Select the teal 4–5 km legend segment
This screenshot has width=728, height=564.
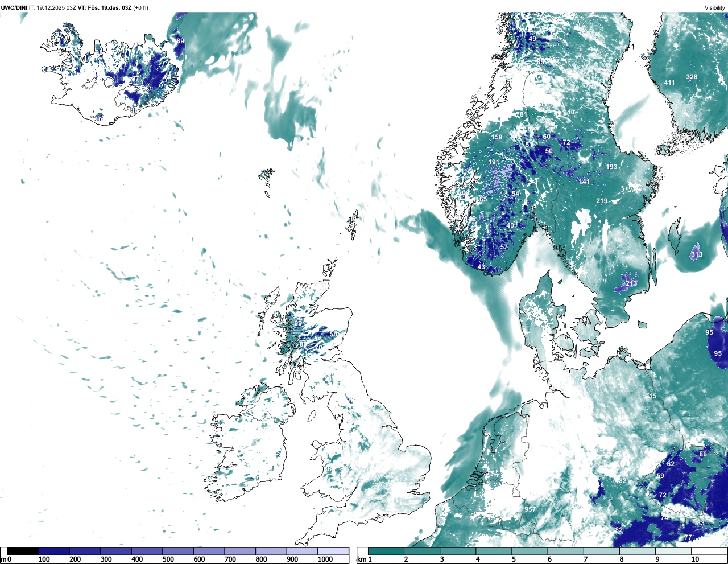pyautogui.click(x=494, y=551)
